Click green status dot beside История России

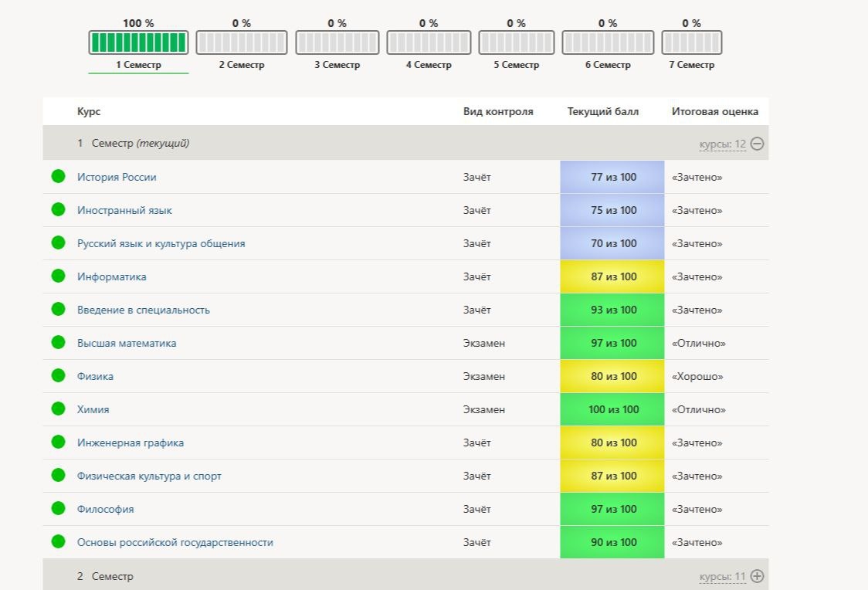[58, 177]
